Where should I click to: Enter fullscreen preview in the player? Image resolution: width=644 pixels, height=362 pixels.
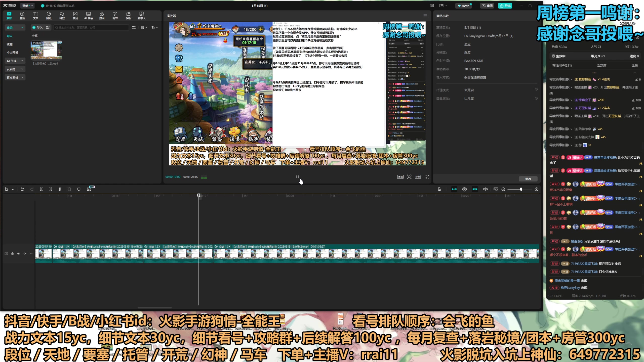[427, 177]
